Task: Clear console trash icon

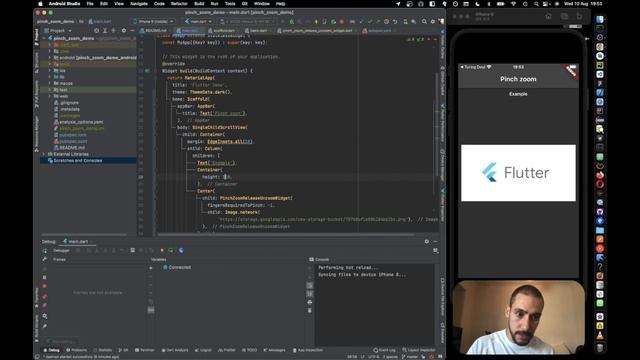Action: pos(310,311)
